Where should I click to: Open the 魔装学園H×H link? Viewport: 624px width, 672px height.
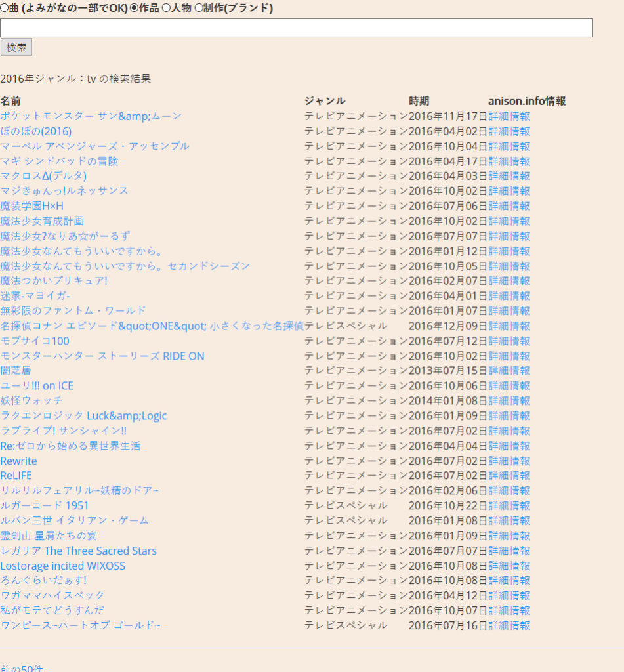[31, 206]
